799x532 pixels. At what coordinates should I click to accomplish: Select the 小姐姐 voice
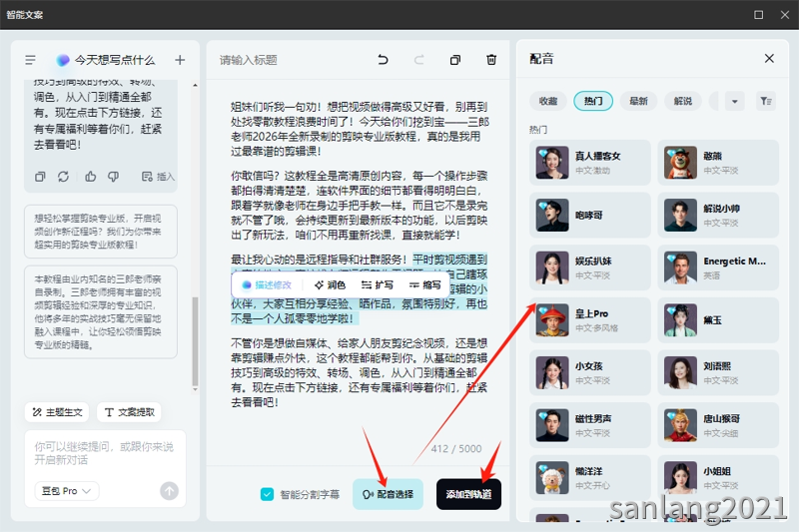718,477
